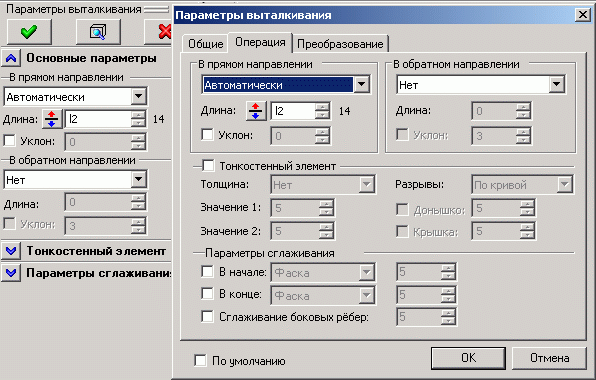
Task: Open Автоматически dropdown in left panel
Action: [139, 97]
